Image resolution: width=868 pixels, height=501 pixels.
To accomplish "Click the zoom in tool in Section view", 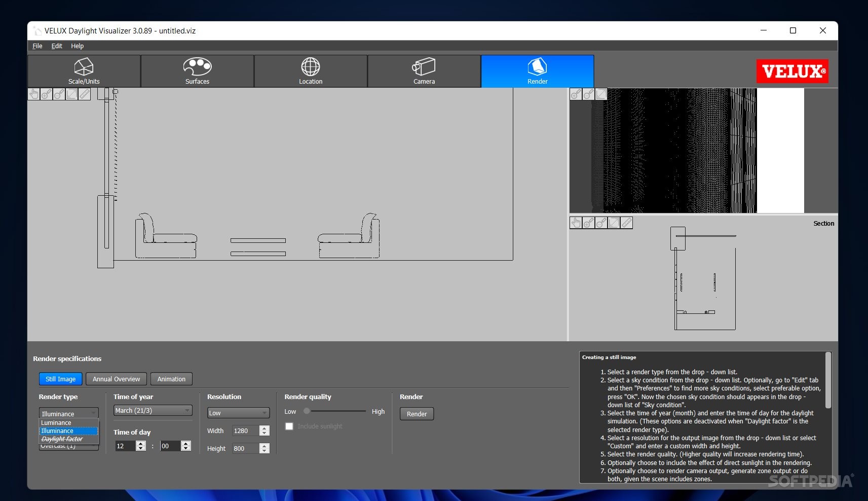I will coord(589,223).
